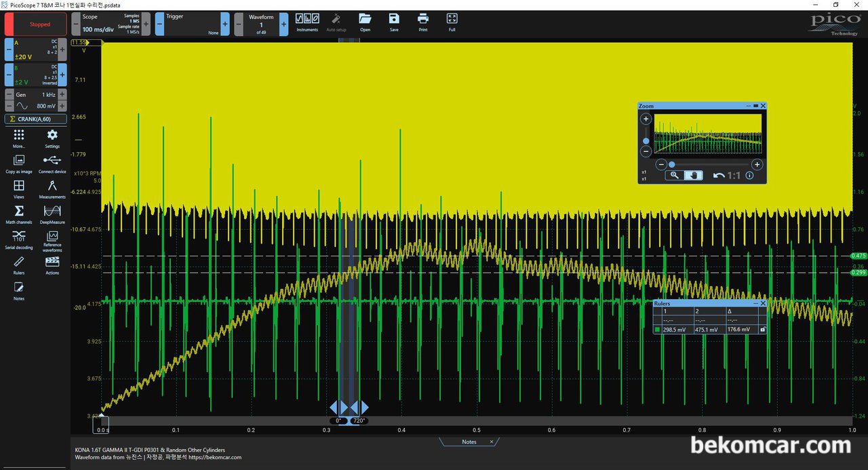Click vertical zoom out minus in Zoom window
Screen dimensions: 868x470
[x=646, y=152]
